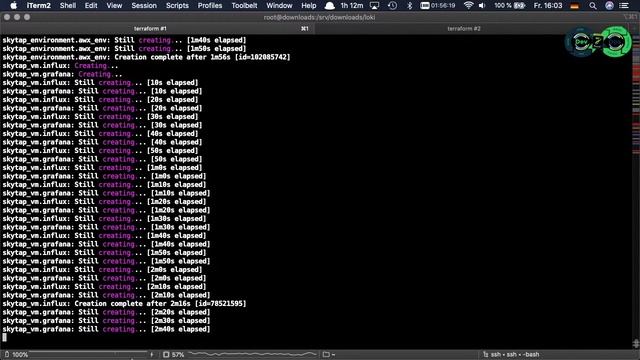This screenshot has height=360, width=640.
Task: Open the Help menu
Action: (309, 6)
